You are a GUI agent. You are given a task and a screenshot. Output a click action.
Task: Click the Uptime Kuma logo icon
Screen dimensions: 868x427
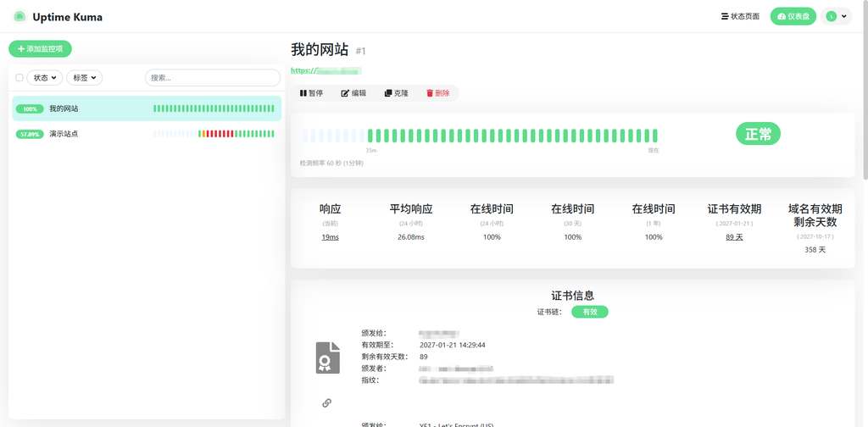tap(19, 17)
